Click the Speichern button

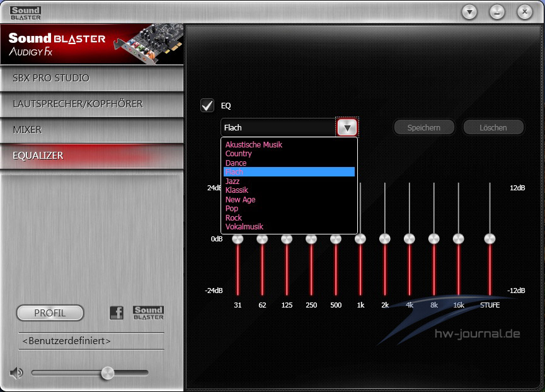423,127
